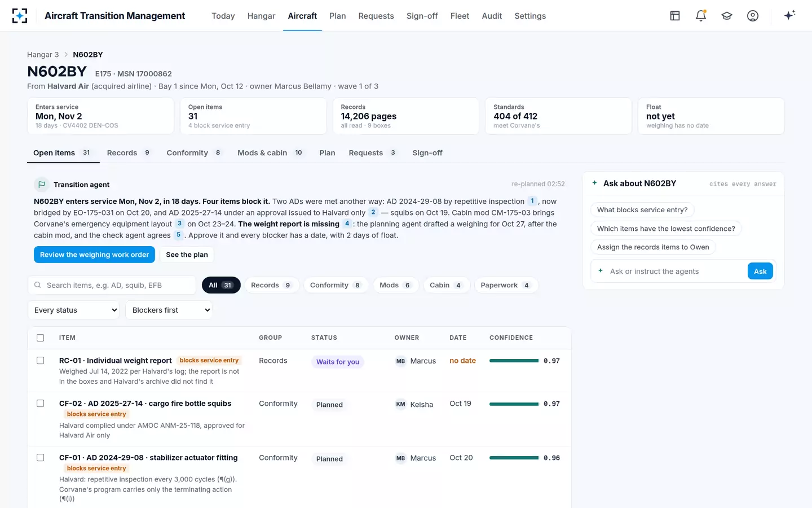Screen dimensions: 812x508
Task: Check the RC-01 Individual weight report row
Action: click(41, 361)
